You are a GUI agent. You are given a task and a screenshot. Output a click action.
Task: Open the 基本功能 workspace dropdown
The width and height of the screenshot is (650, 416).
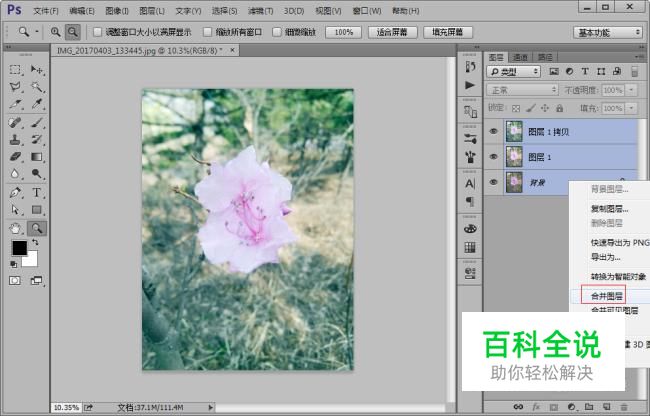(x=608, y=32)
